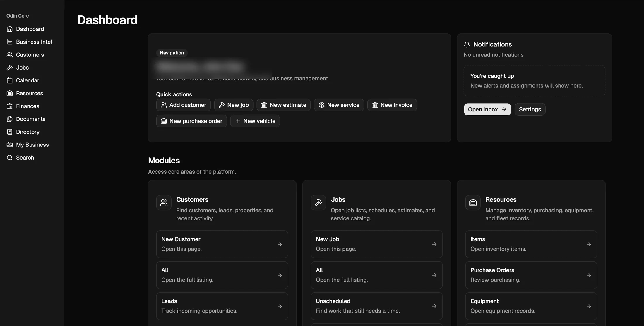Open Finances in the sidebar
Screen dimensions: 644x326
[x=32, y=106]
